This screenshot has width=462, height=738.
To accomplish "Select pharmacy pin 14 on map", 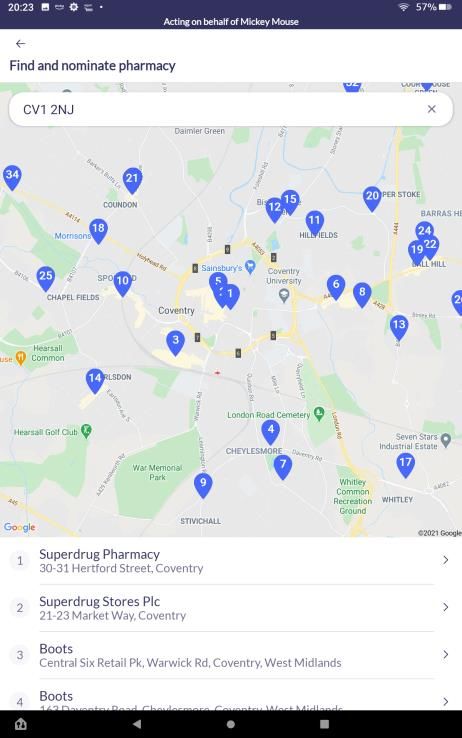I will [95, 380].
